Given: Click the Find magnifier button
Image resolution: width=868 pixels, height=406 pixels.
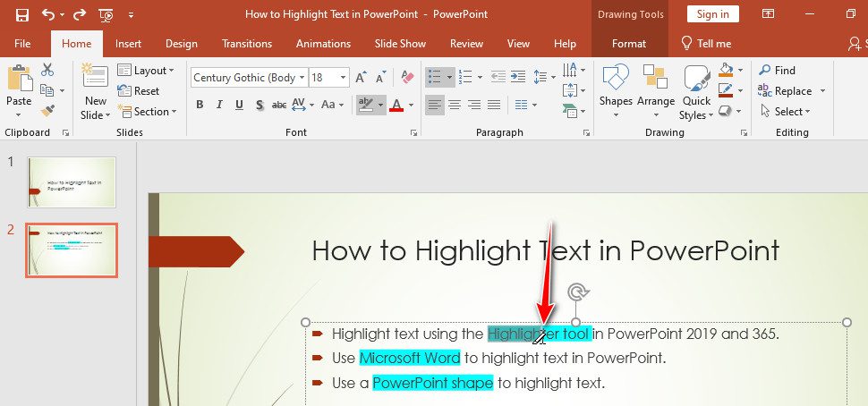Looking at the screenshot, I should pos(778,71).
